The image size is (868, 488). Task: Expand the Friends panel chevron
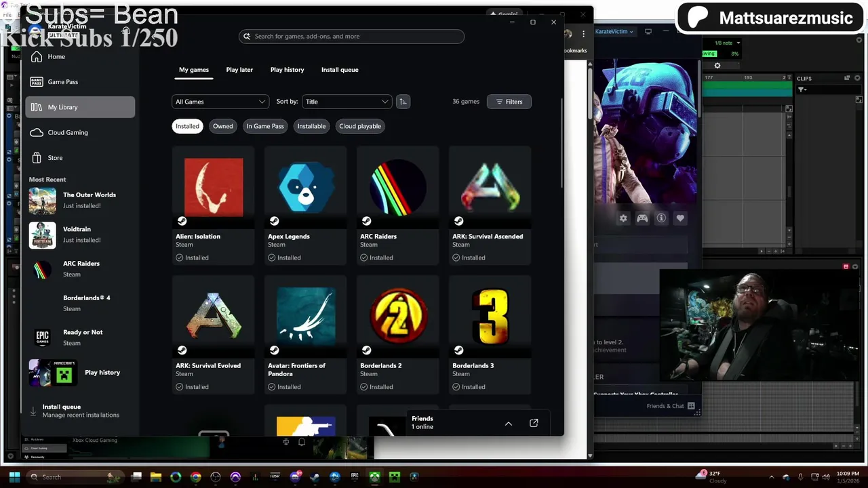pos(509,424)
